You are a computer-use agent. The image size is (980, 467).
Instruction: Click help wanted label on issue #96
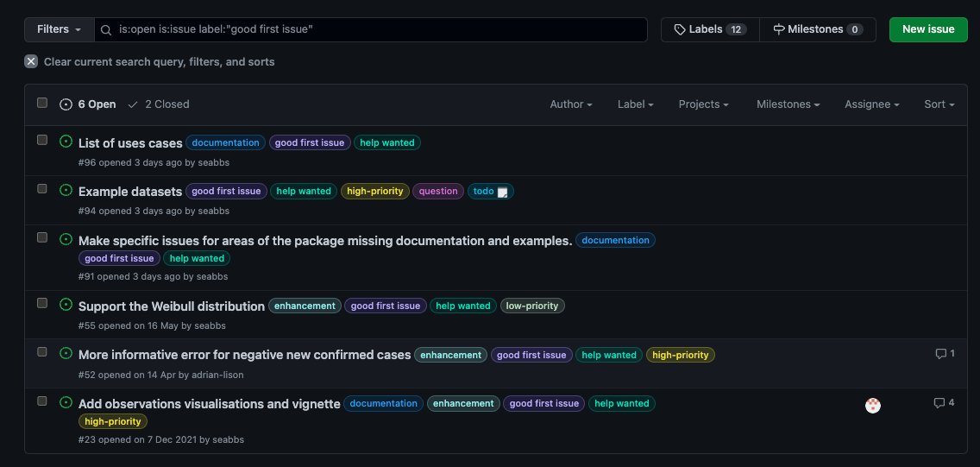(387, 142)
